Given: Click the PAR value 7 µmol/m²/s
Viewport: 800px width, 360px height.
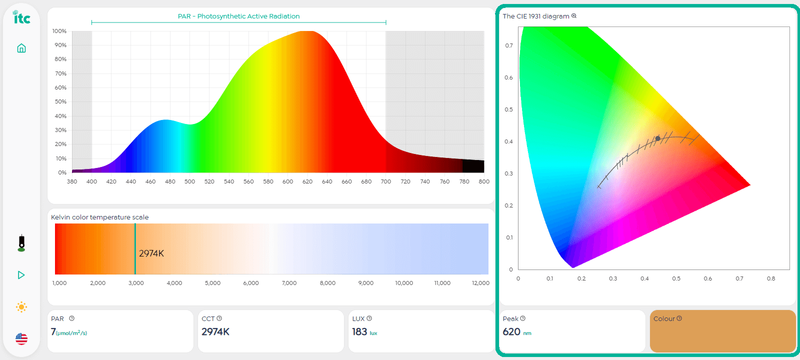Looking at the screenshot, I should pos(69,332).
